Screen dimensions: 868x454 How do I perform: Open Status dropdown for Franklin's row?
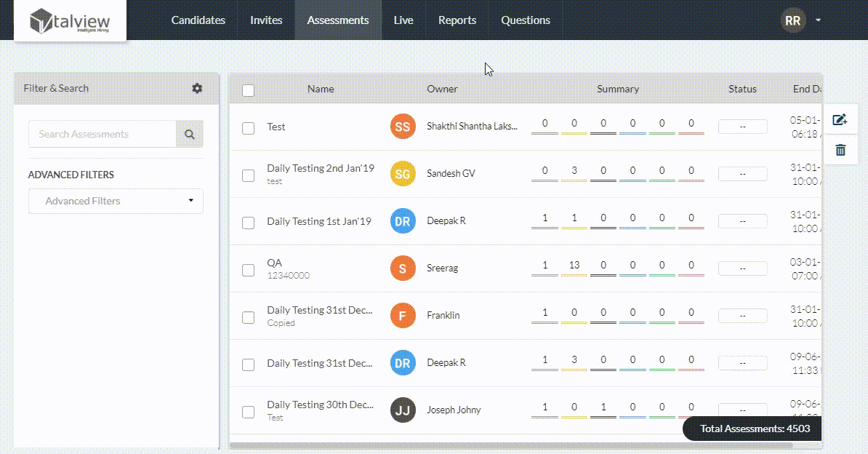tap(742, 316)
